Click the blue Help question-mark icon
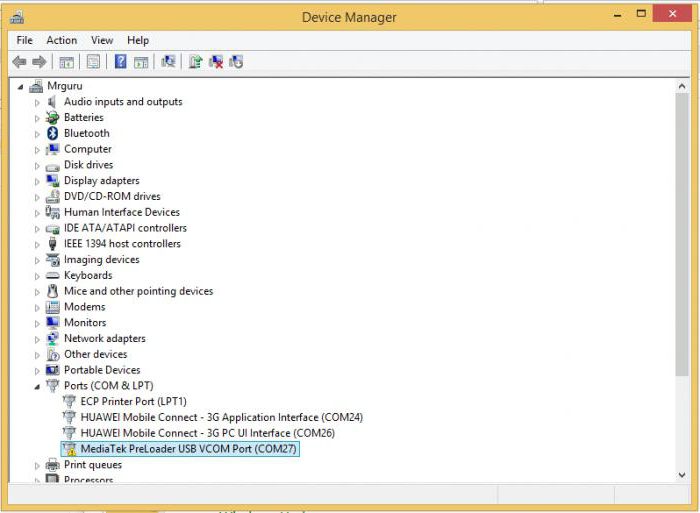This screenshot has height=513, width=700. coord(121,62)
